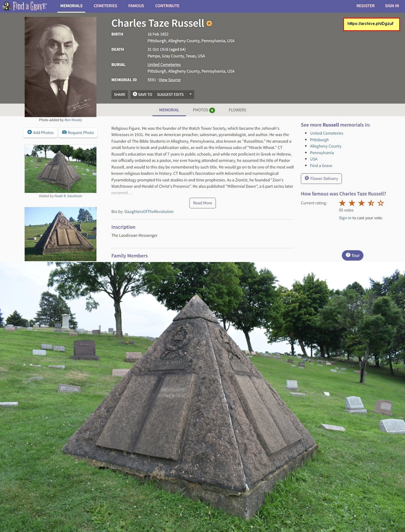Click the 'Pampa, Gray County, Texas, USA' text
Image resolution: width=405 pixels, height=532 pixels.
coord(176,56)
